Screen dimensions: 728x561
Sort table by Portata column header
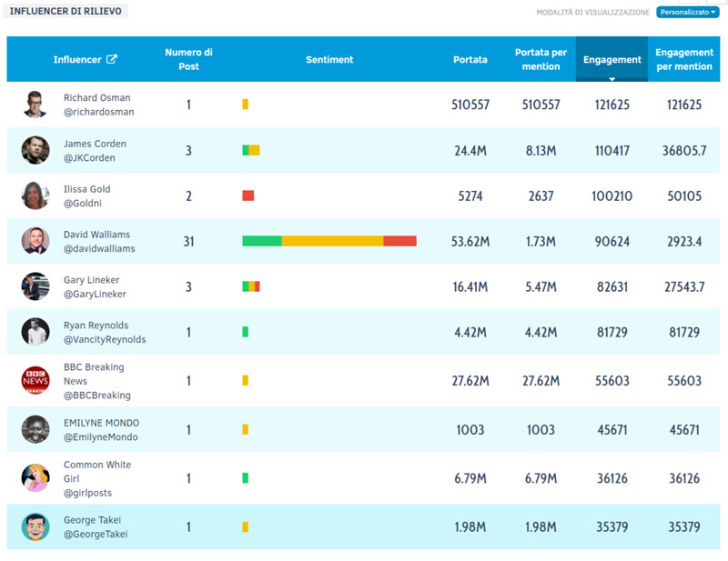click(470, 59)
